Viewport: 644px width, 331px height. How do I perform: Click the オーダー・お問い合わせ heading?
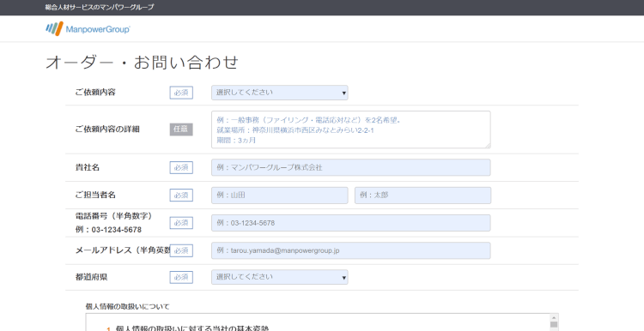coord(142,63)
